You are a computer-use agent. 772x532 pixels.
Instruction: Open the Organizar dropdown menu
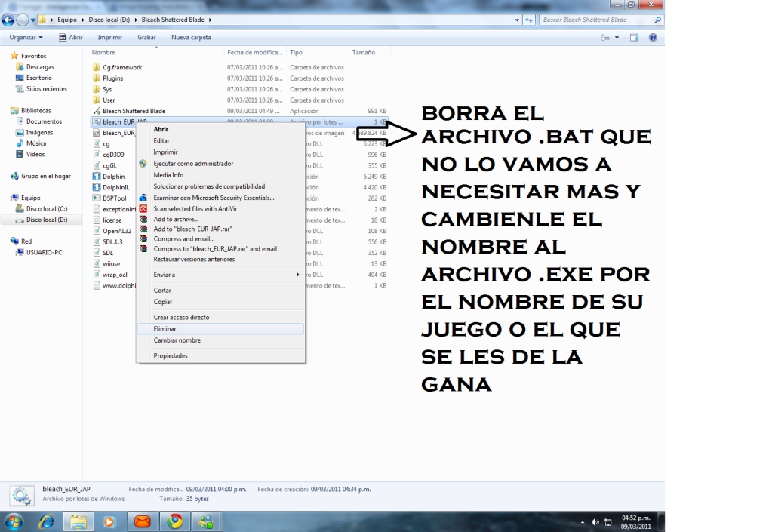point(26,38)
